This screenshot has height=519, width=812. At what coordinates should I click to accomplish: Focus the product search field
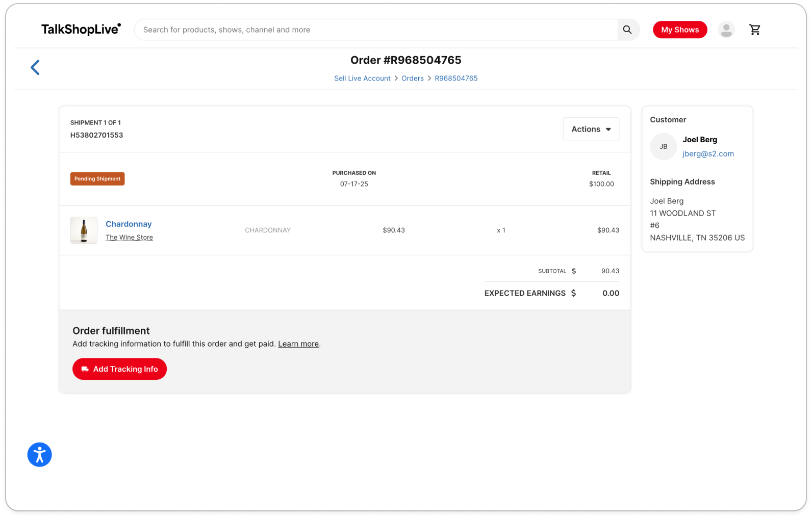(376, 30)
